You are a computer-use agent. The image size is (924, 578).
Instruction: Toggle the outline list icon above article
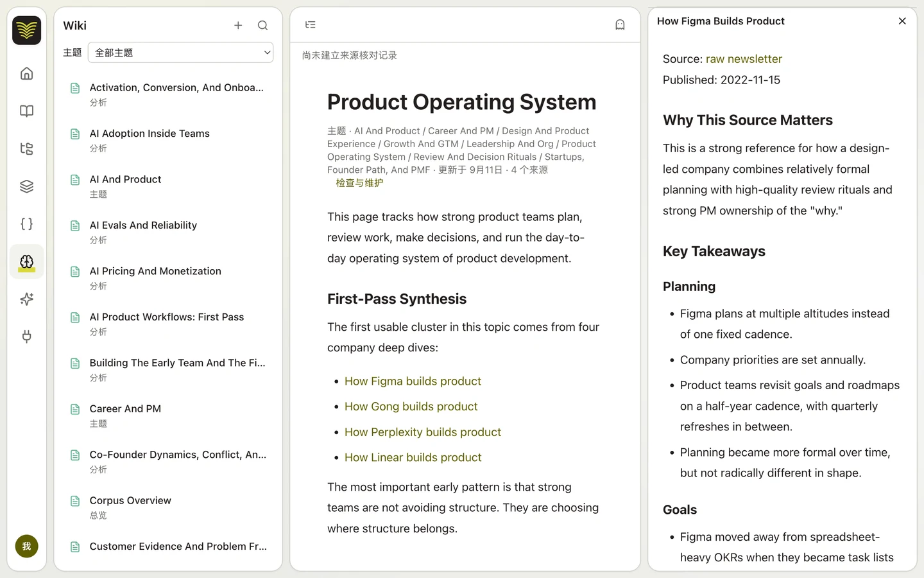(x=311, y=25)
